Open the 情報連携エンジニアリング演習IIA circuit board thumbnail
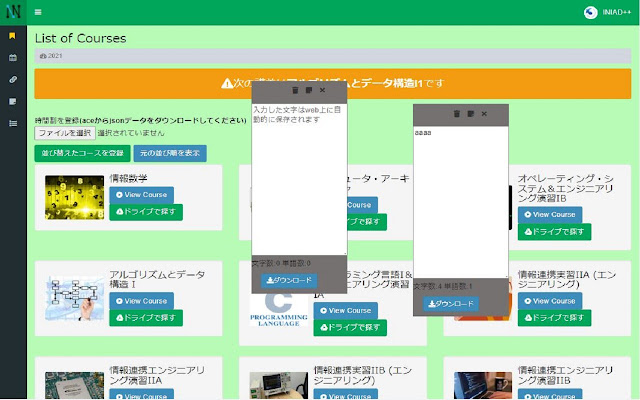 74,385
